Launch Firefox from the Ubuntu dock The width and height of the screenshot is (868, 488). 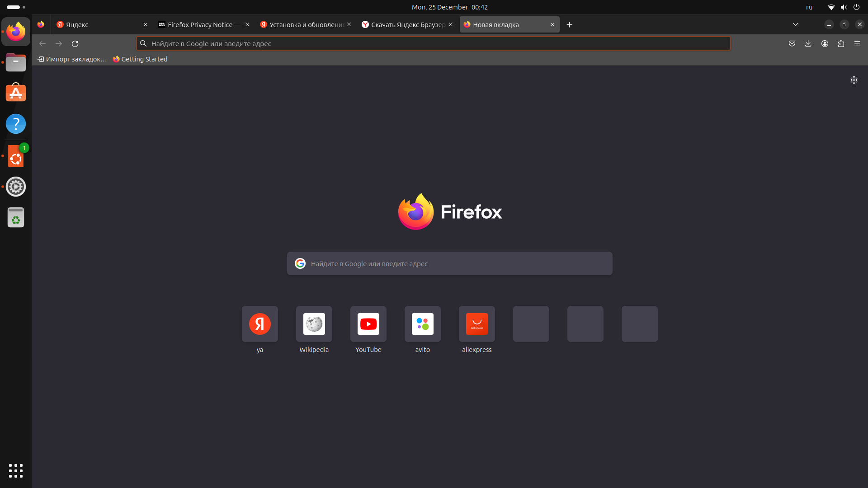coord(16,32)
